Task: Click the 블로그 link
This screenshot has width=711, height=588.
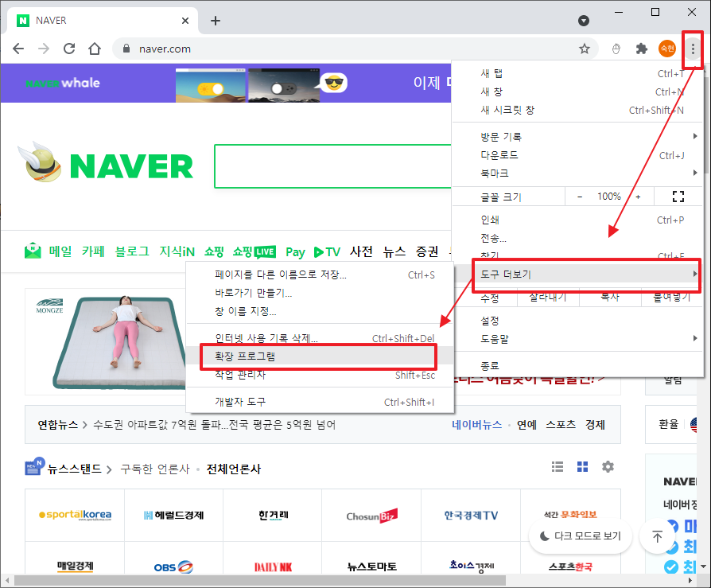Action: pyautogui.click(x=132, y=251)
